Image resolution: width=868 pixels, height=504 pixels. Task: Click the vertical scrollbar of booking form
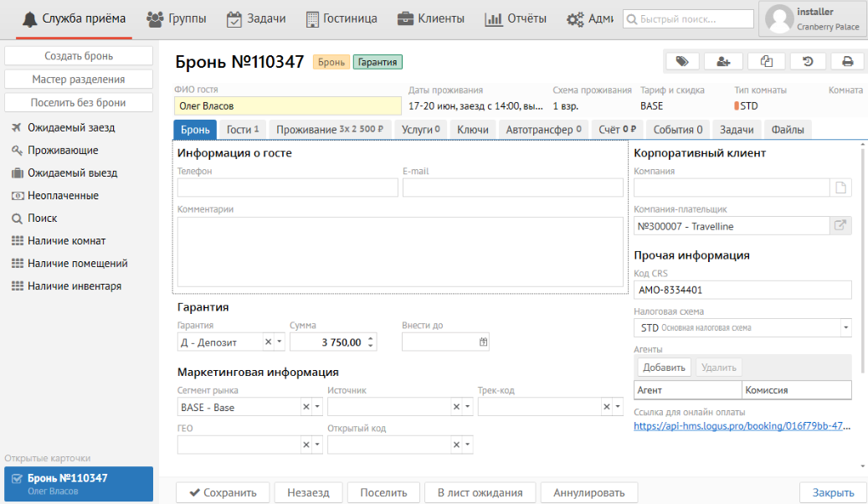tap(863, 251)
